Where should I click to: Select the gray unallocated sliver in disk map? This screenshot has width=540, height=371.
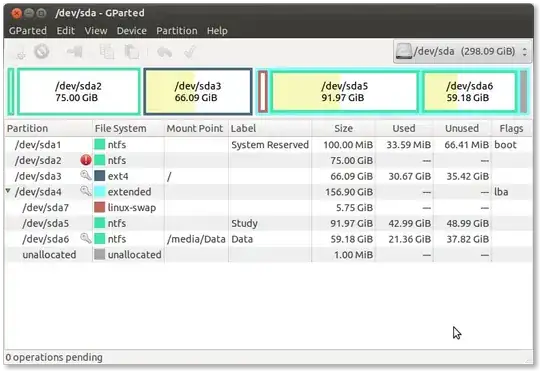pyautogui.click(x=523, y=92)
